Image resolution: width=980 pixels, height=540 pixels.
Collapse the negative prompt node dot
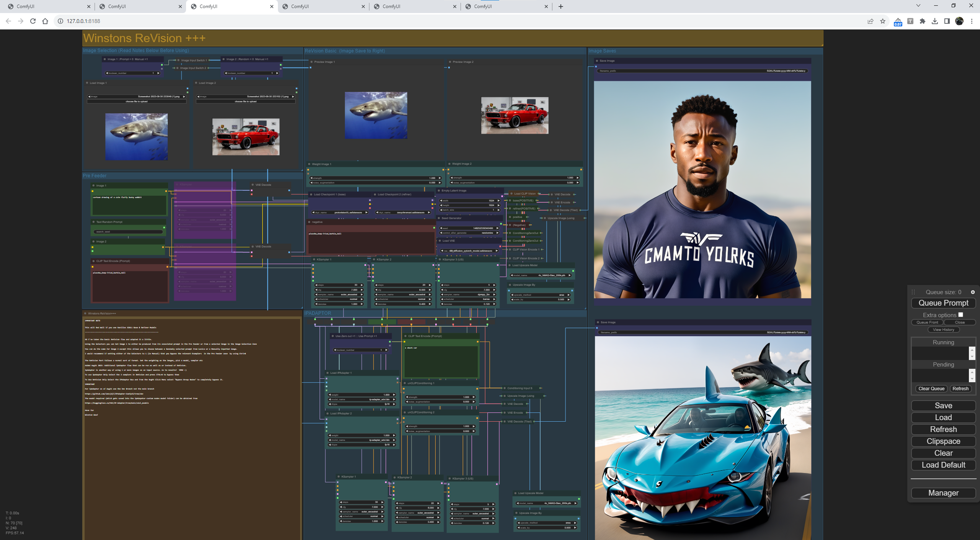point(309,222)
